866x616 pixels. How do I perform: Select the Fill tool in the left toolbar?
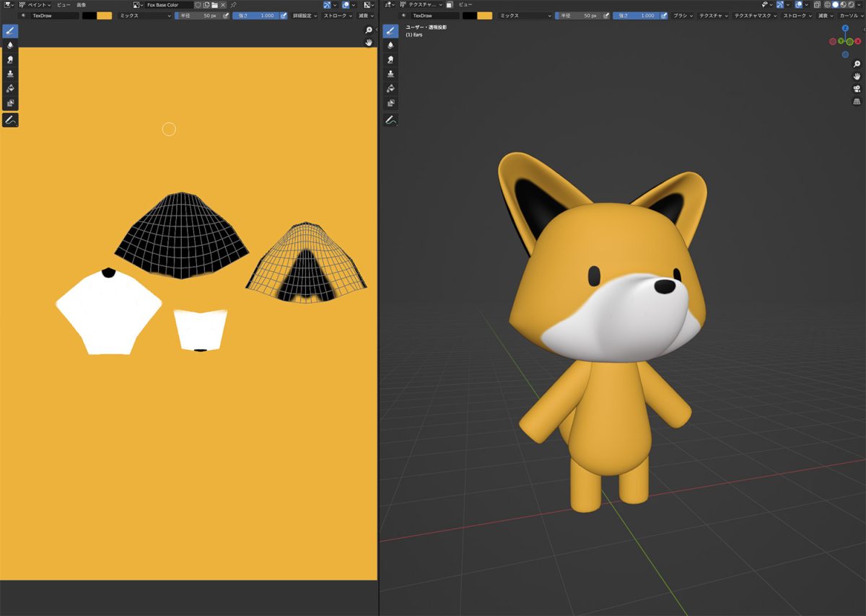point(9,87)
